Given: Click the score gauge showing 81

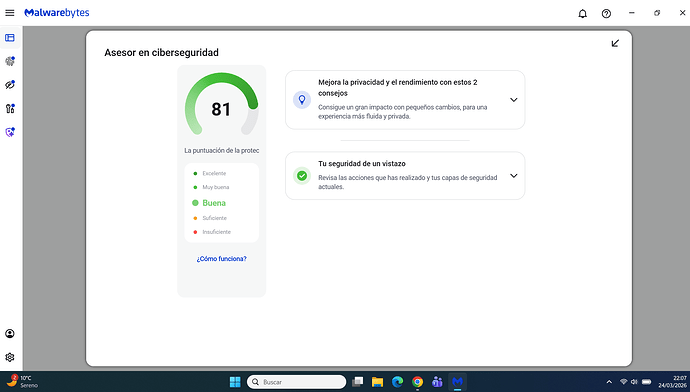Looking at the screenshot, I should pos(221,104).
